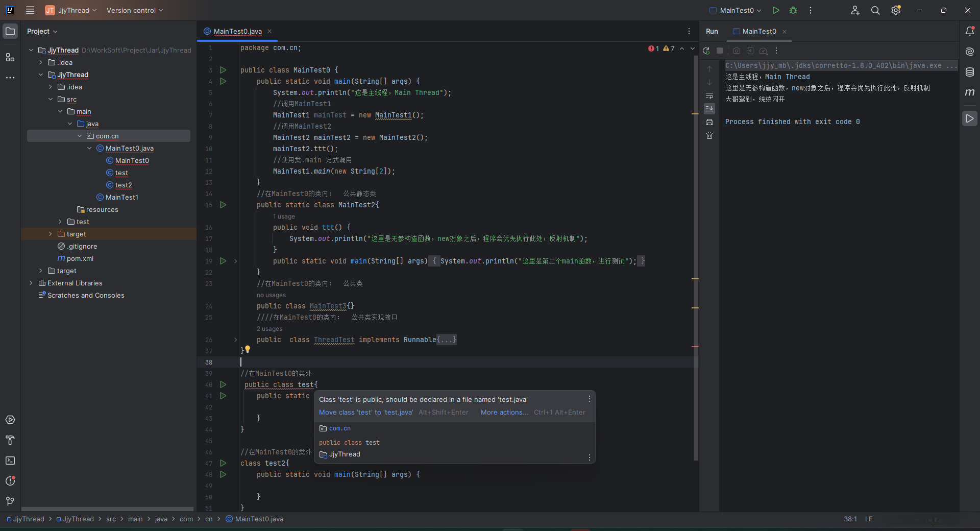
Task: Open the Notifications bell icon
Action: pyautogui.click(x=970, y=31)
